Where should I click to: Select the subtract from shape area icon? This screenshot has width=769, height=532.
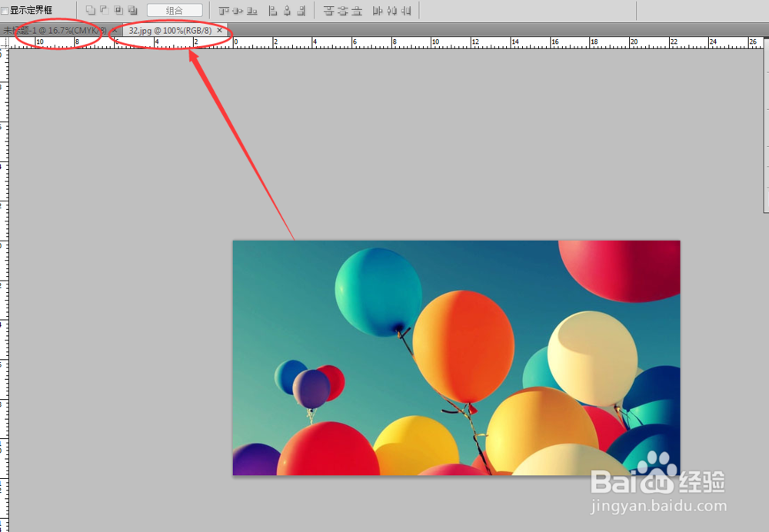pyautogui.click(x=105, y=10)
